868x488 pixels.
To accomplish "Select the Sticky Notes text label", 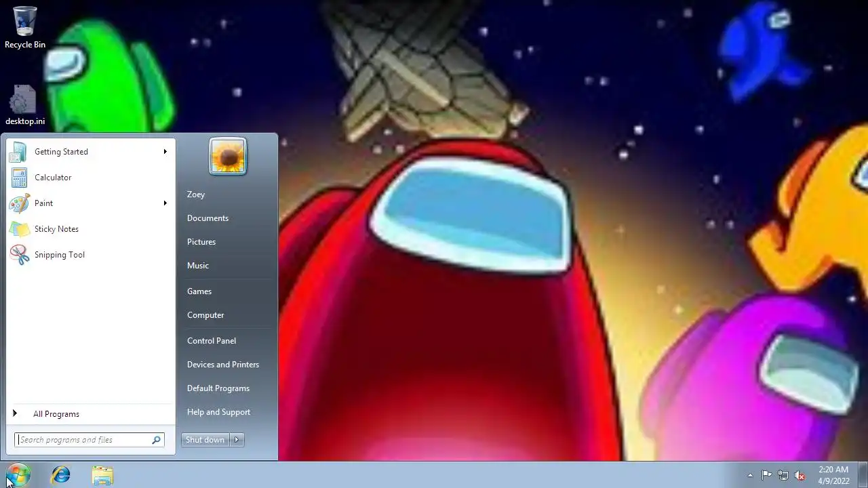I will pyautogui.click(x=56, y=229).
